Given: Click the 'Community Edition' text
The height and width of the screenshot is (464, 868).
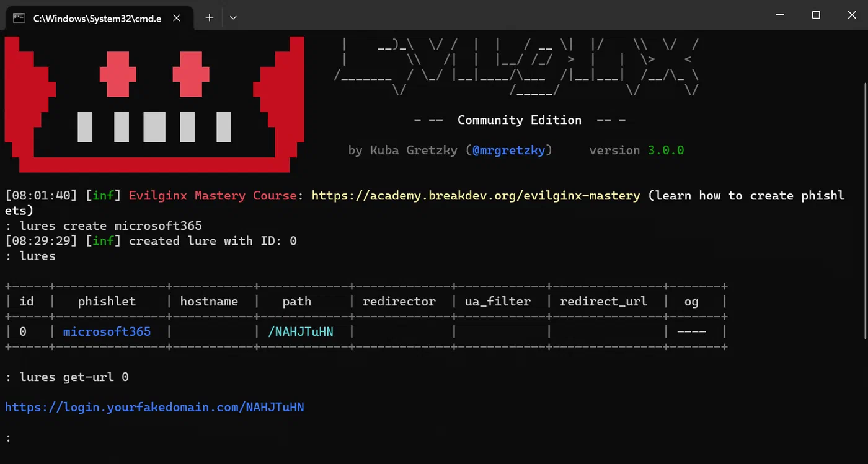Looking at the screenshot, I should point(520,120).
